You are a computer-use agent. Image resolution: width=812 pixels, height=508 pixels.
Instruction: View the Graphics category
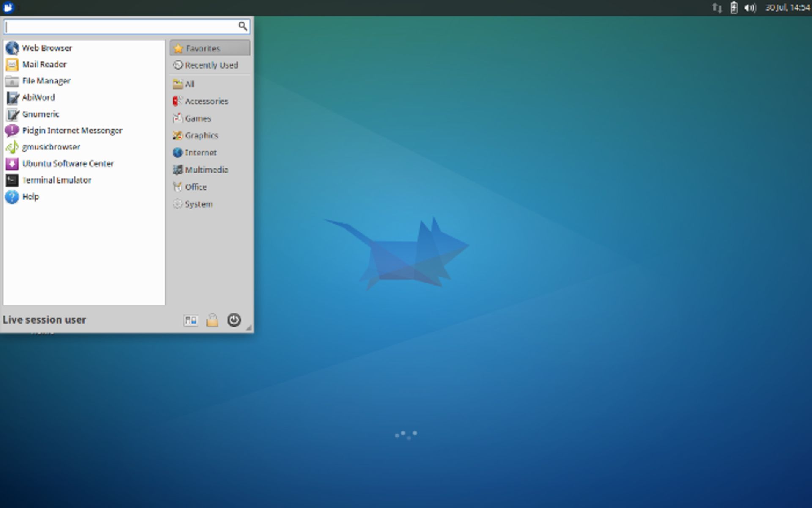coord(201,135)
